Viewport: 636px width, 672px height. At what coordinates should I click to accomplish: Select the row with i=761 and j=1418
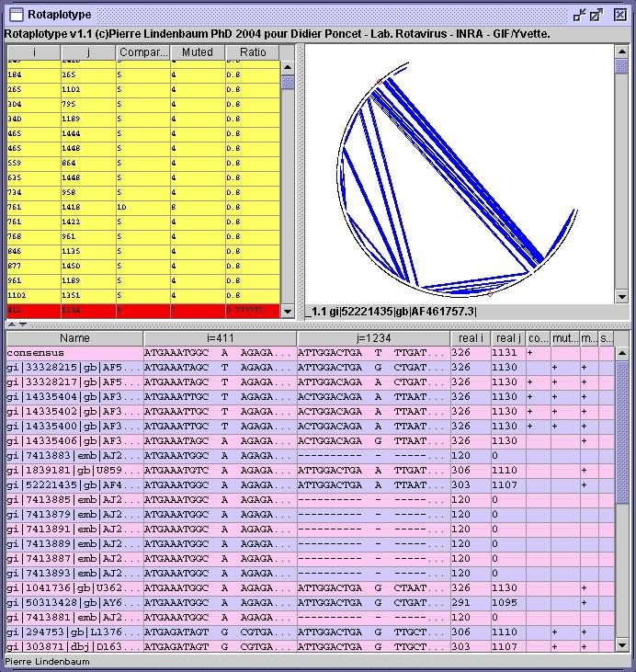(138, 208)
